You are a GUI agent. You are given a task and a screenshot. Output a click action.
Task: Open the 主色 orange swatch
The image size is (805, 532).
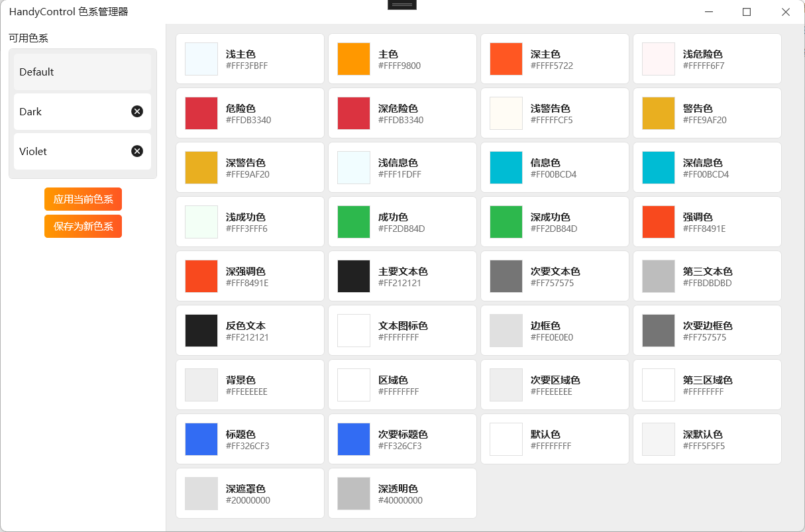tap(354, 59)
